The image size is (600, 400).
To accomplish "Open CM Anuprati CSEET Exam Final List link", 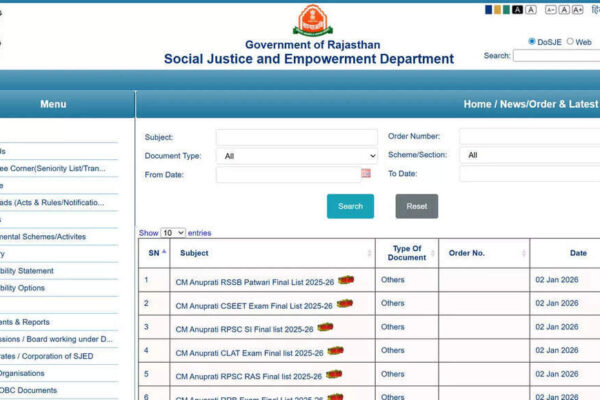I will pos(254,306).
